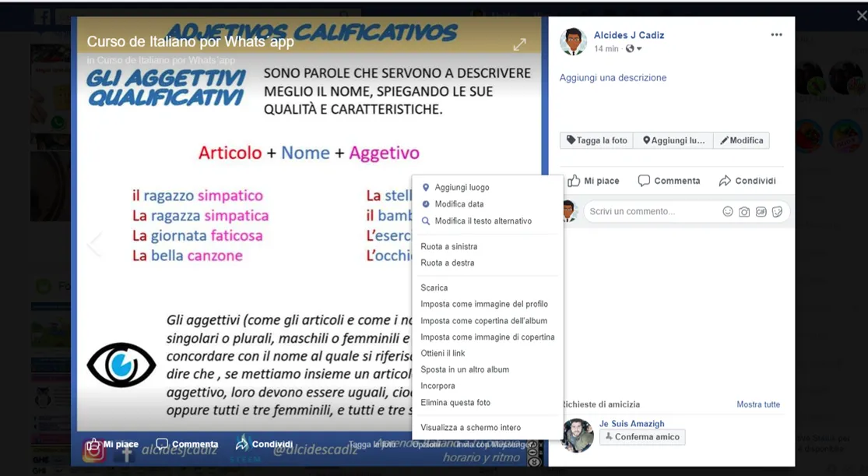Click the Modifica pencil button
Viewport: 868px width, 476px height.
(x=741, y=140)
